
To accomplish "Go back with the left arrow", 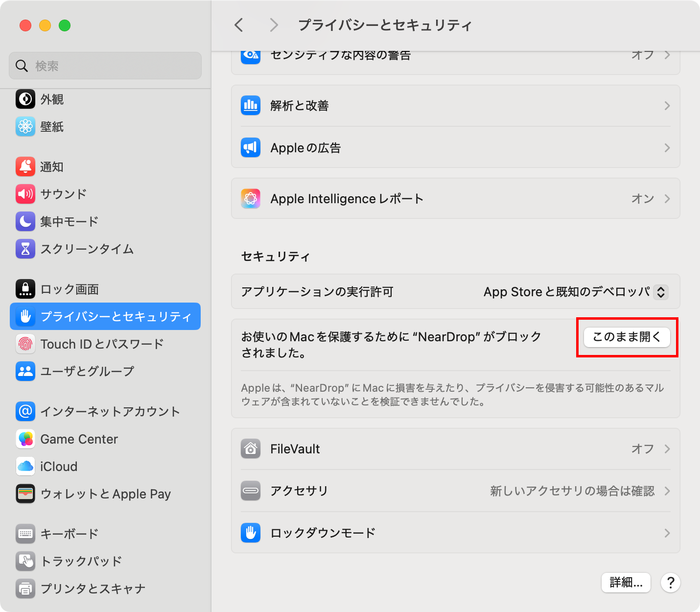I will pos(239,25).
